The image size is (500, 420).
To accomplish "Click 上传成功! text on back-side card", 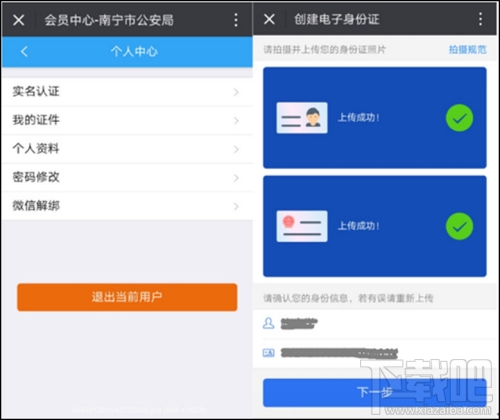I will pos(359,226).
